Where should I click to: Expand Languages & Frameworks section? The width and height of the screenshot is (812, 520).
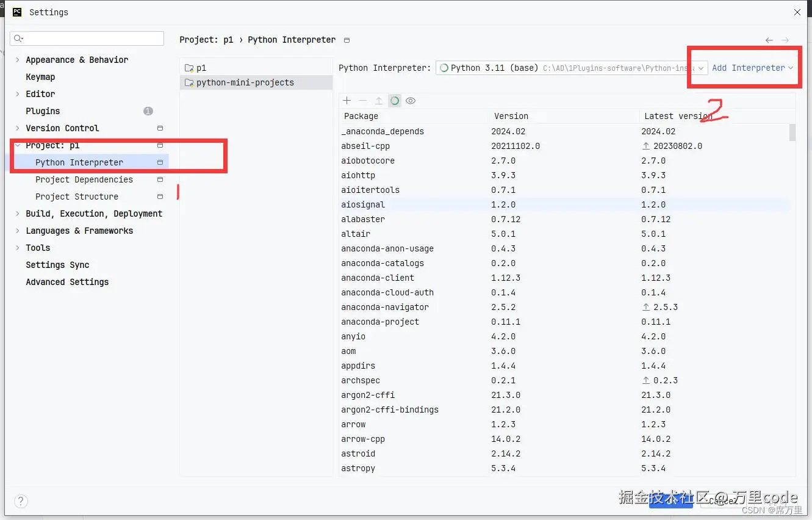(17, 231)
